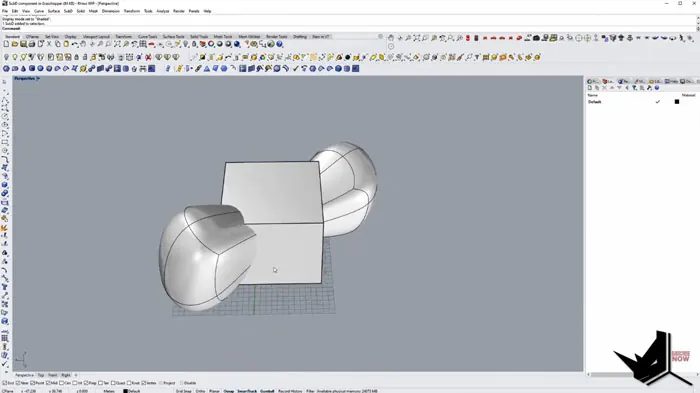Click the Zoom Extents icon

pyautogui.click(x=117, y=44)
